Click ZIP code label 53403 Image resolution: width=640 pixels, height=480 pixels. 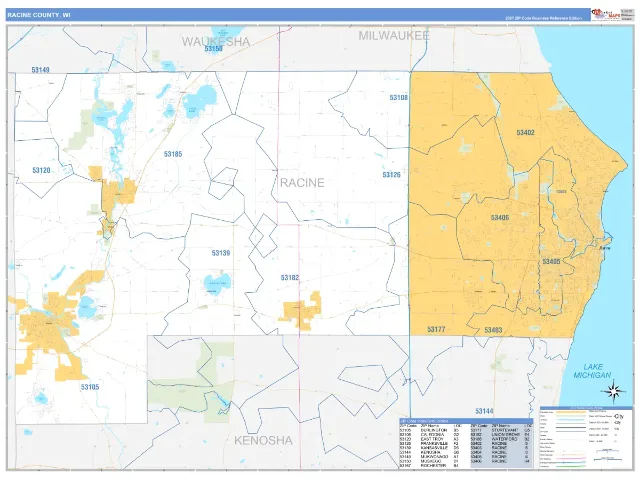493,330
